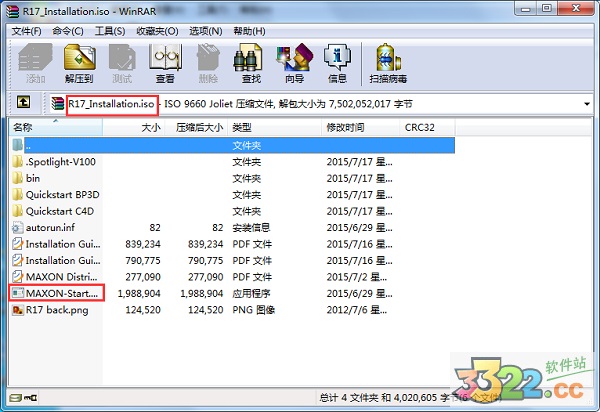Select the R17 back.png file name
600x412 pixels.
coord(57,310)
